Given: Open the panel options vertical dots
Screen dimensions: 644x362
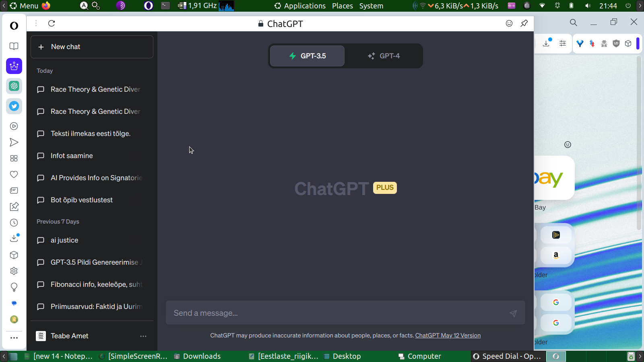Looking at the screenshot, I should (x=36, y=23).
